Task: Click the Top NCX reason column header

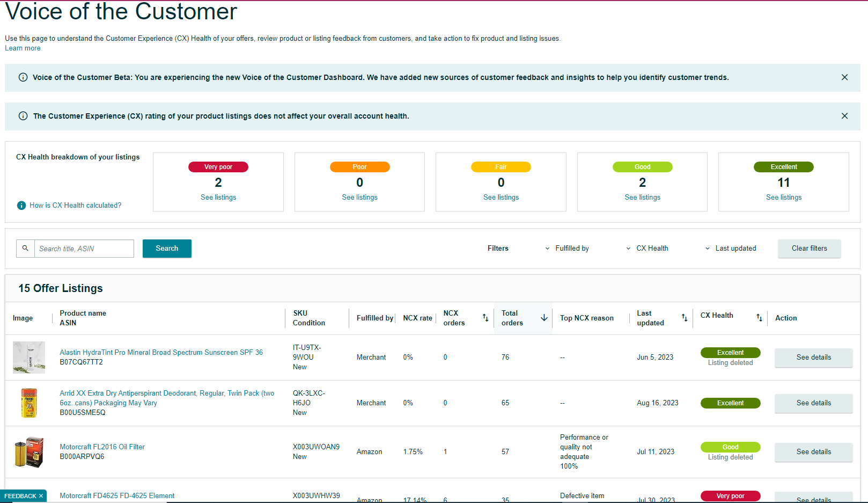Action: (x=587, y=318)
